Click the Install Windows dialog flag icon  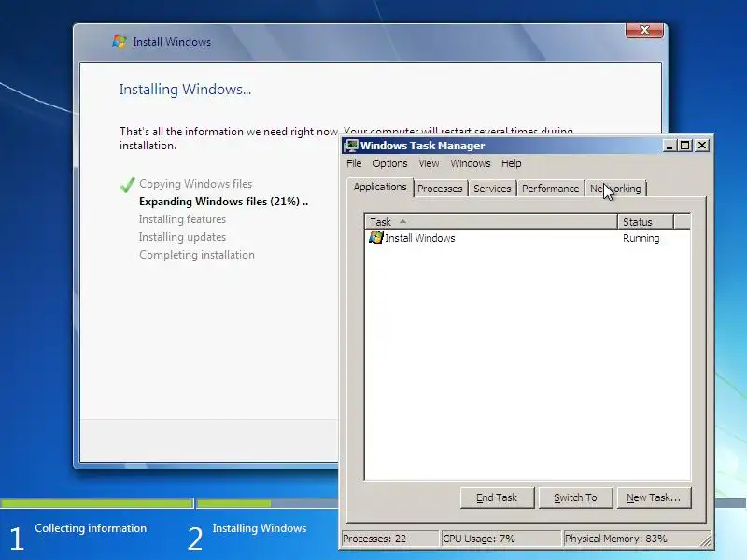pos(120,41)
